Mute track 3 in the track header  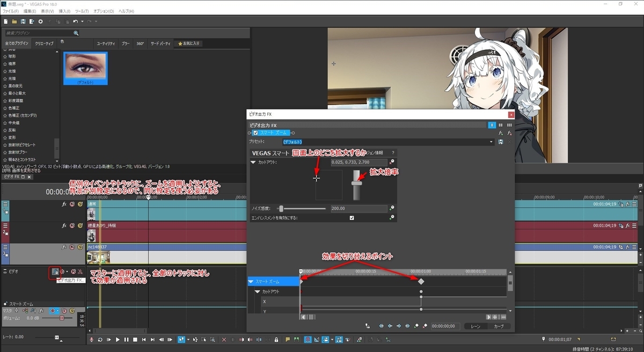[x=72, y=247]
